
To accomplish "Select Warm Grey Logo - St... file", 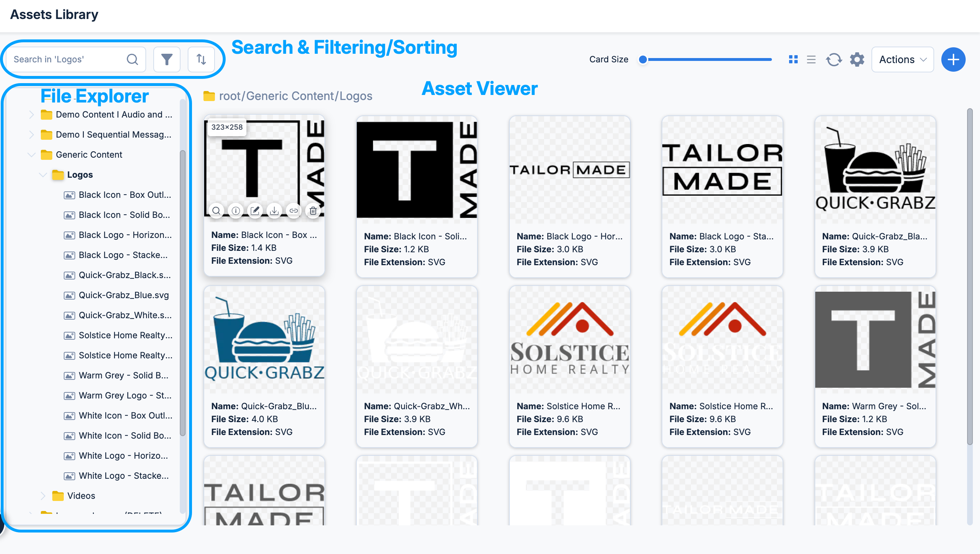I will 125,396.
